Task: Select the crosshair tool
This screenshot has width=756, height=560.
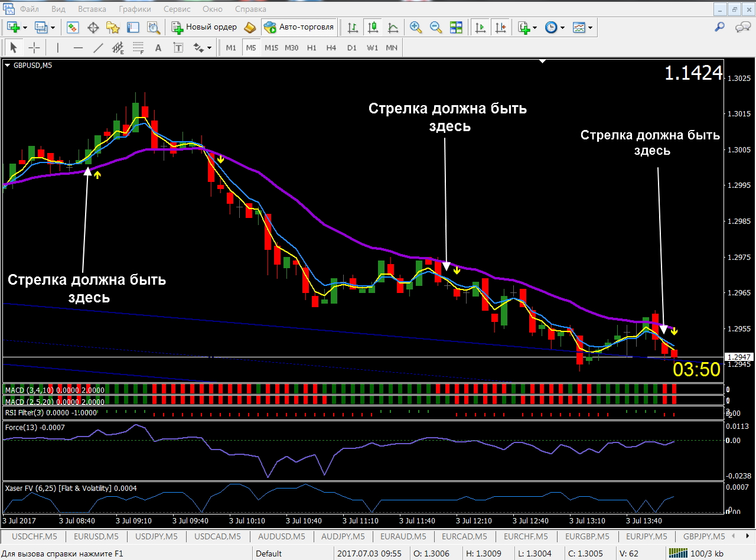Action: [x=34, y=48]
